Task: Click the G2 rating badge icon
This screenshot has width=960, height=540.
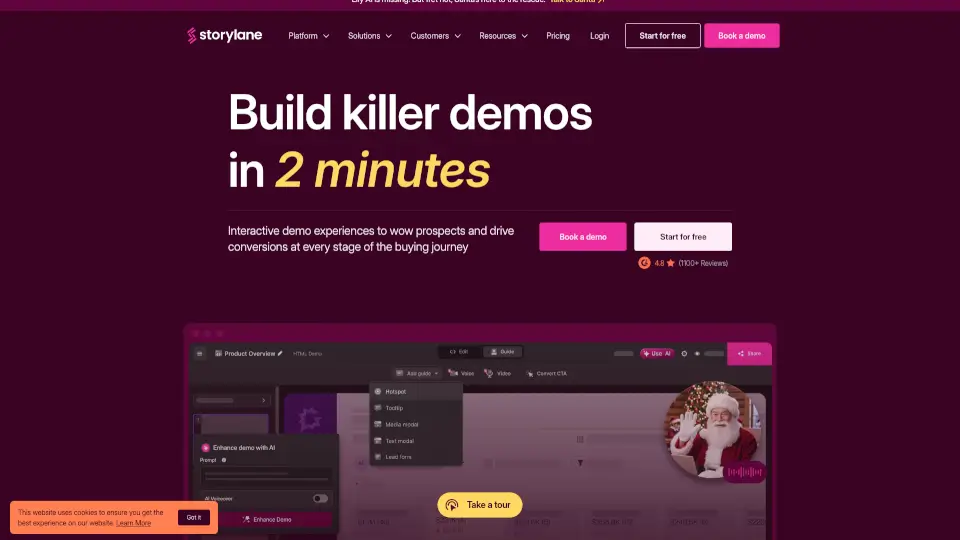Action: click(x=645, y=263)
